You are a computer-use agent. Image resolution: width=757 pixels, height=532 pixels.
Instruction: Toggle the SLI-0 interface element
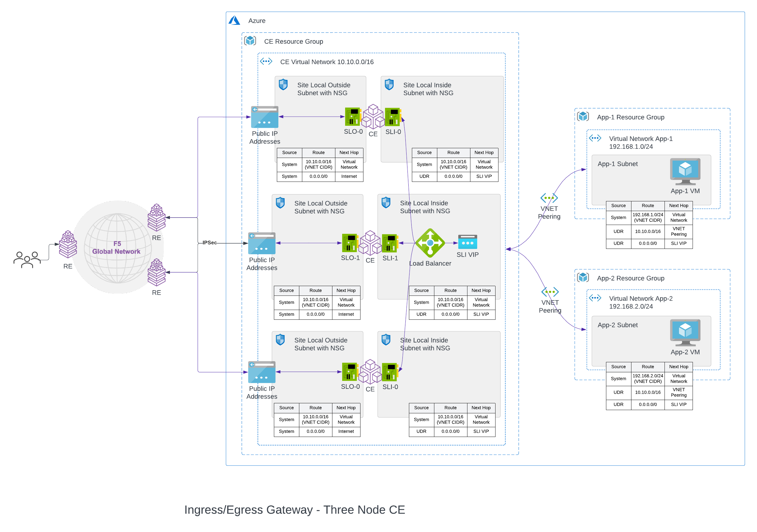click(392, 117)
